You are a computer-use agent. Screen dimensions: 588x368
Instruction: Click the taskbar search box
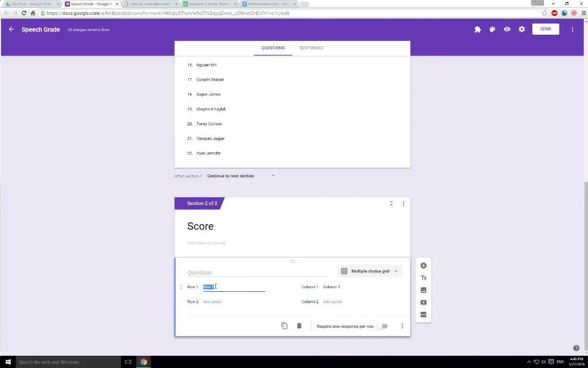(68, 362)
